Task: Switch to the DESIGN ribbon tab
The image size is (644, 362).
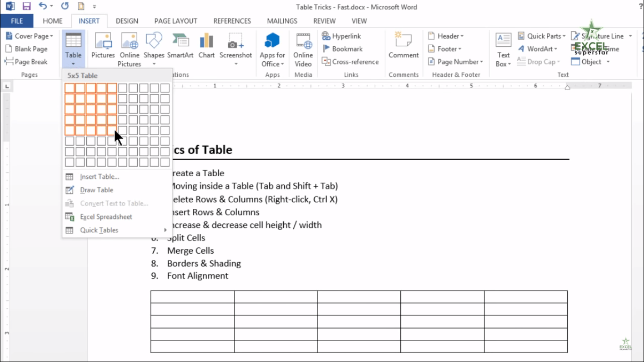Action: tap(127, 21)
